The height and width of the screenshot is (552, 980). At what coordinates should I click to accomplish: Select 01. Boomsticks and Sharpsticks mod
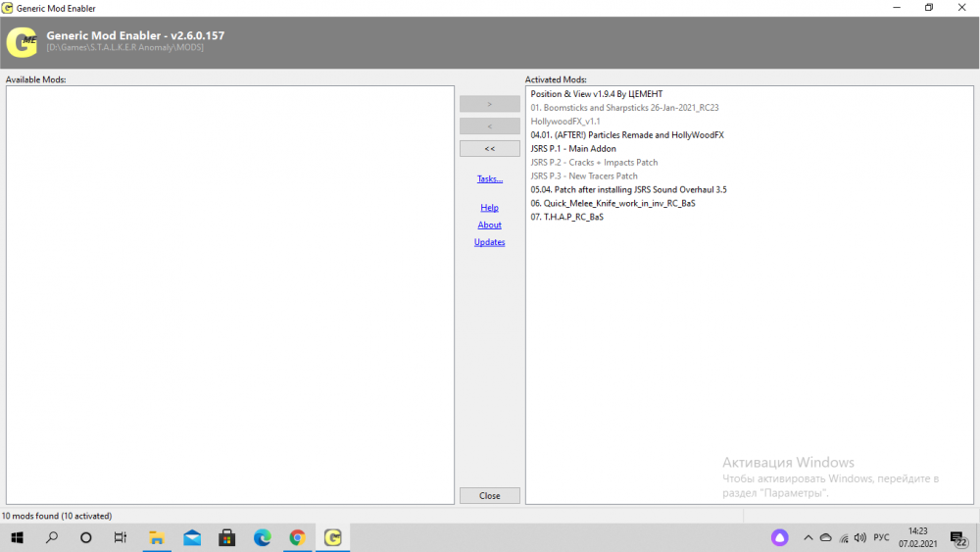pos(624,108)
